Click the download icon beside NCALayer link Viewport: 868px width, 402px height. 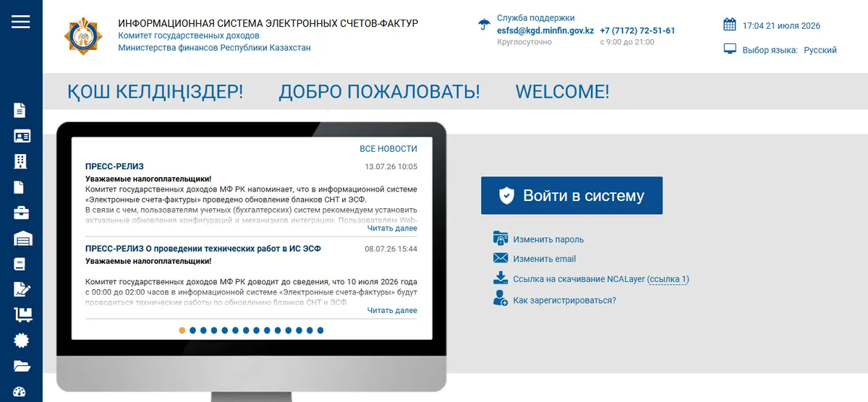point(501,278)
